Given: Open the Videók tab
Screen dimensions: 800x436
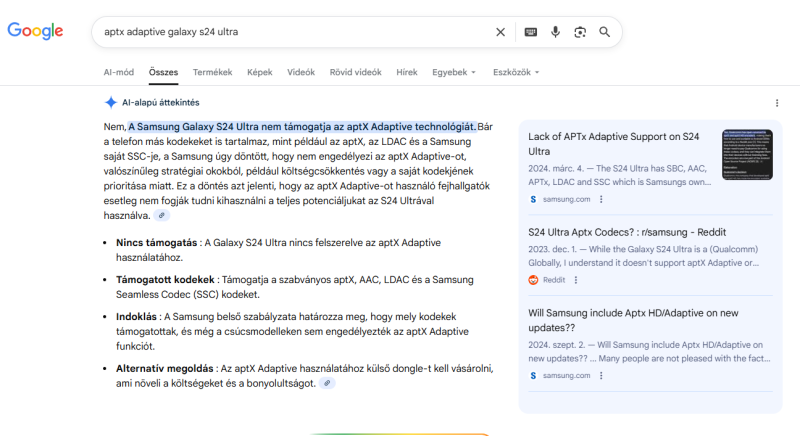Looking at the screenshot, I should [301, 72].
